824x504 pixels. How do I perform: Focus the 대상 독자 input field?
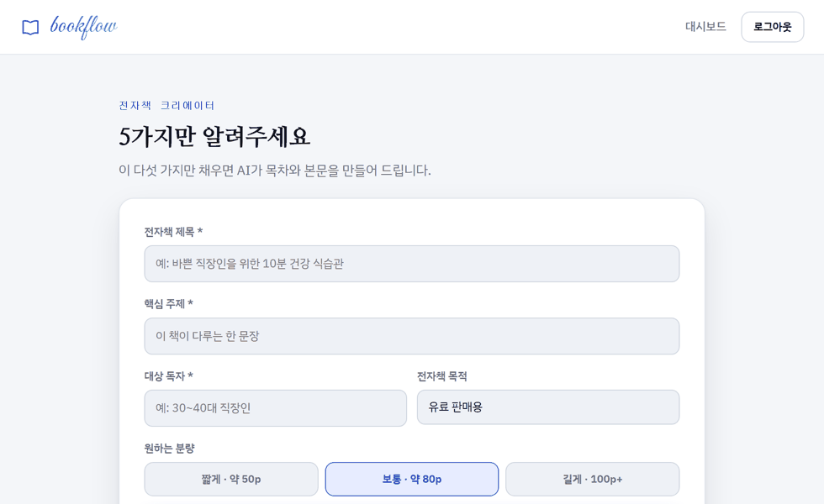point(276,408)
